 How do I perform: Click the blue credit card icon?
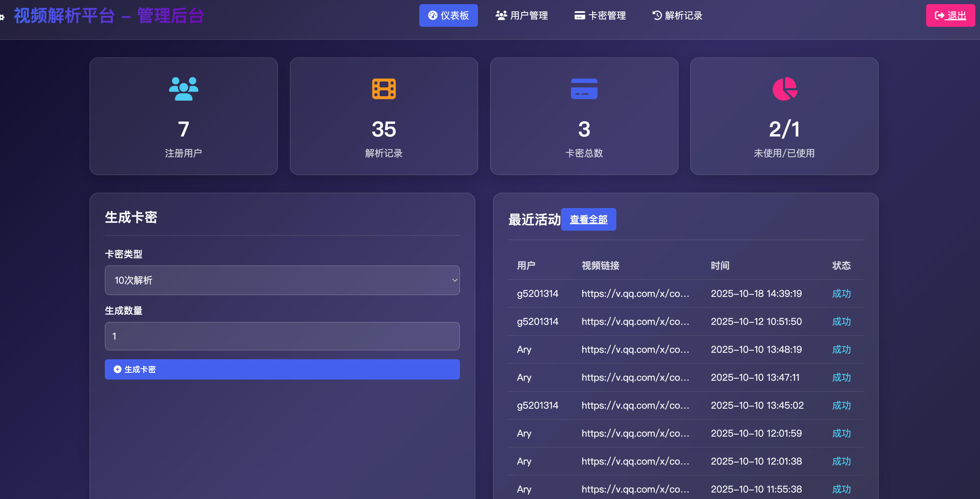pyautogui.click(x=584, y=89)
